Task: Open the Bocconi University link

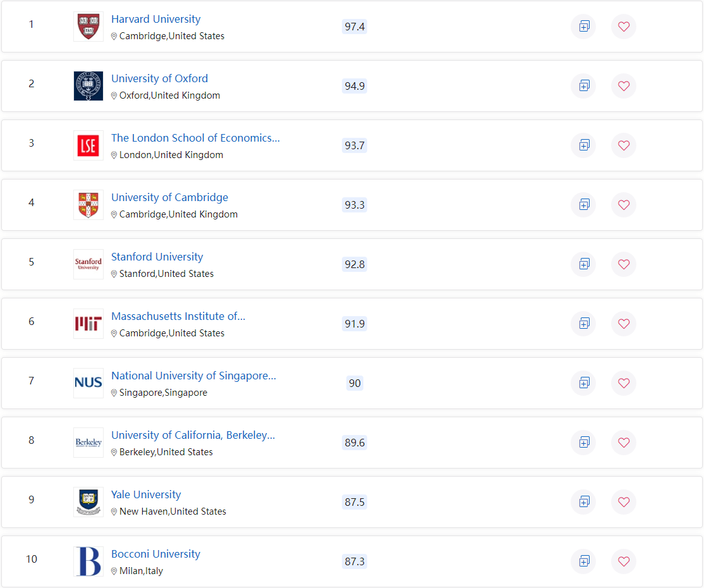Action: pyautogui.click(x=155, y=554)
